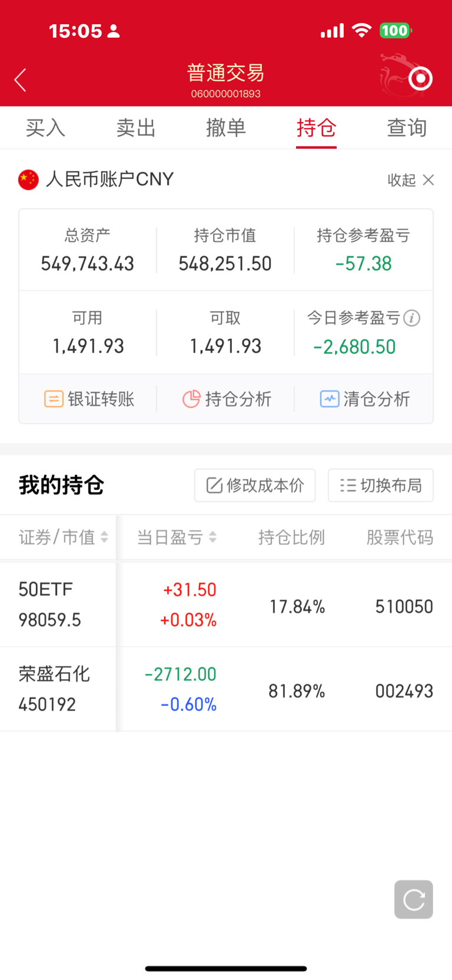
Task: Tap 持仓参考盈亏 value -57.38
Action: 363,264
